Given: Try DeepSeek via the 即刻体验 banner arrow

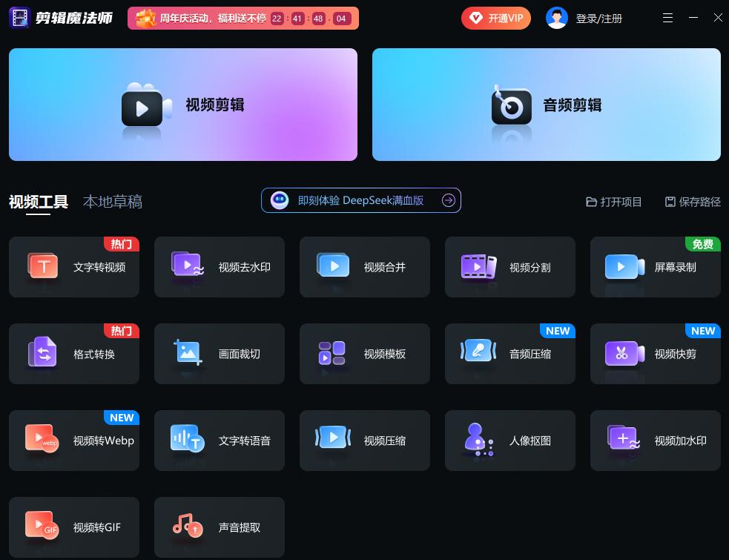Looking at the screenshot, I should pyautogui.click(x=448, y=200).
